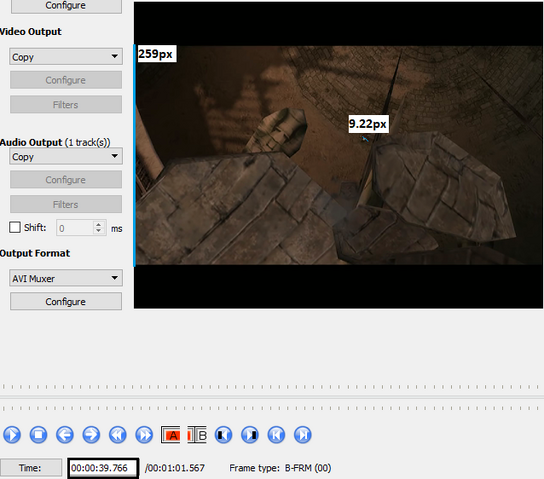
Task: Go to the last frame
Action: click(303, 435)
